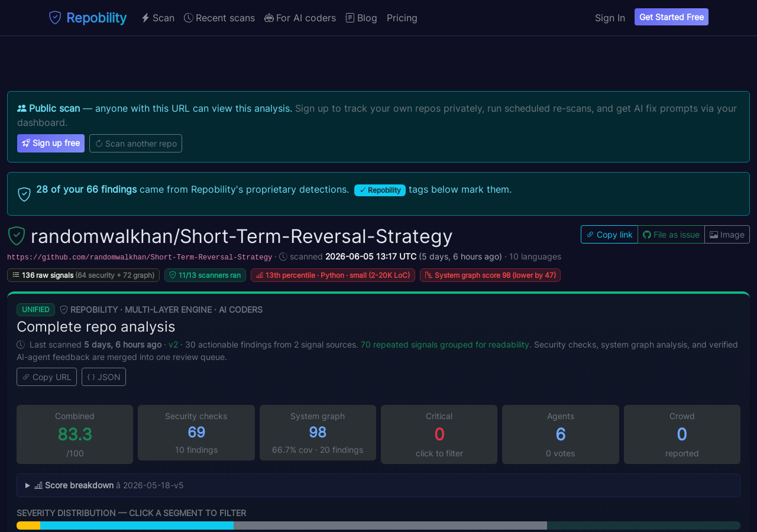This screenshot has height=532, width=757.
Task: Open Recent scans page
Action: [219, 18]
